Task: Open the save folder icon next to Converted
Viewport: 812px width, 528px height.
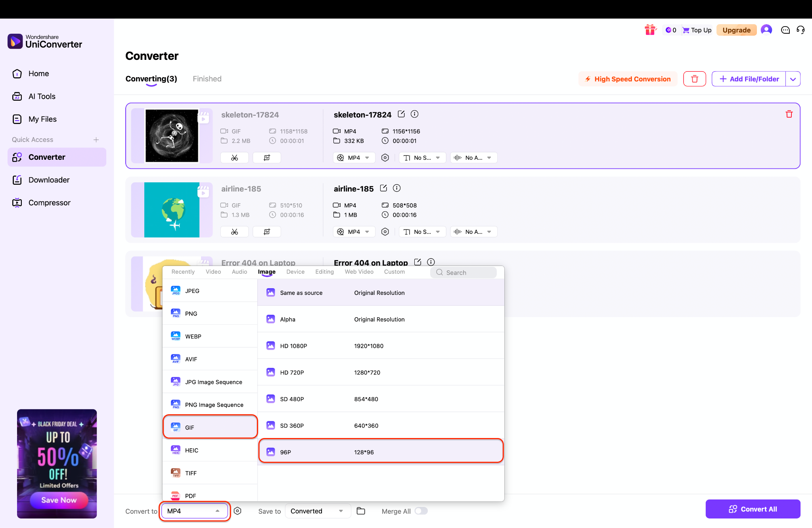Action: (x=361, y=511)
